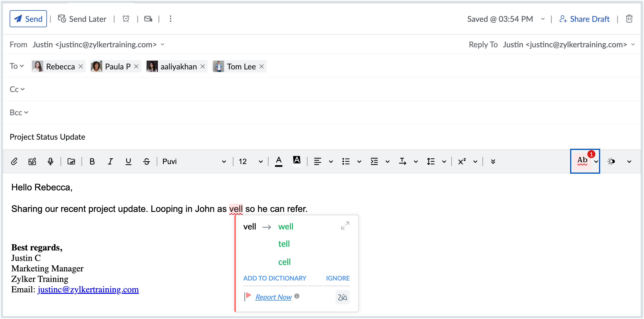This screenshot has width=644, height=319.
Task: Open the Puvi font family dropdown
Action: pyautogui.click(x=224, y=161)
